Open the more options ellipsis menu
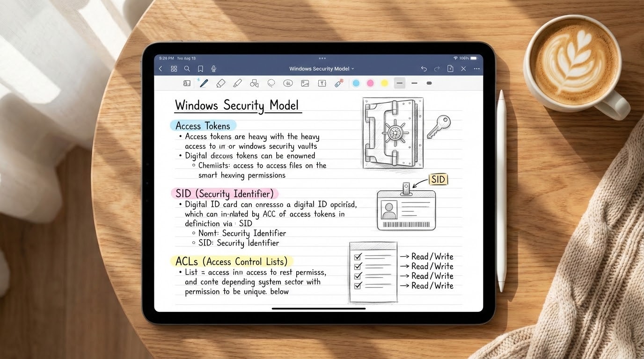This screenshot has width=644, height=359. pyautogui.click(x=477, y=69)
